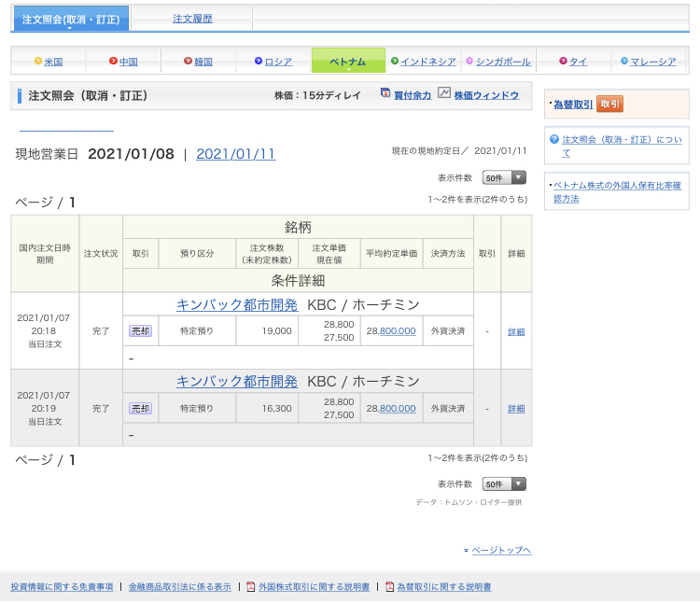The height and width of the screenshot is (603, 700).
Task: Click the yellow bullet icon beside 米国
Action: click(38, 61)
